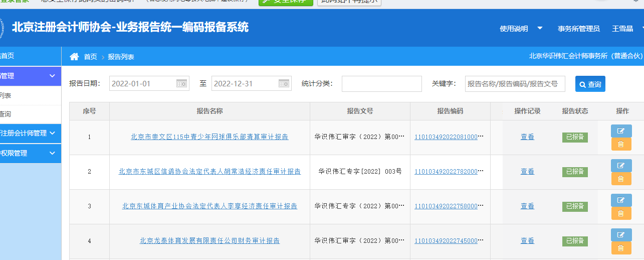Click 查看 operation record for row 2
644x260 pixels.
[527, 172]
